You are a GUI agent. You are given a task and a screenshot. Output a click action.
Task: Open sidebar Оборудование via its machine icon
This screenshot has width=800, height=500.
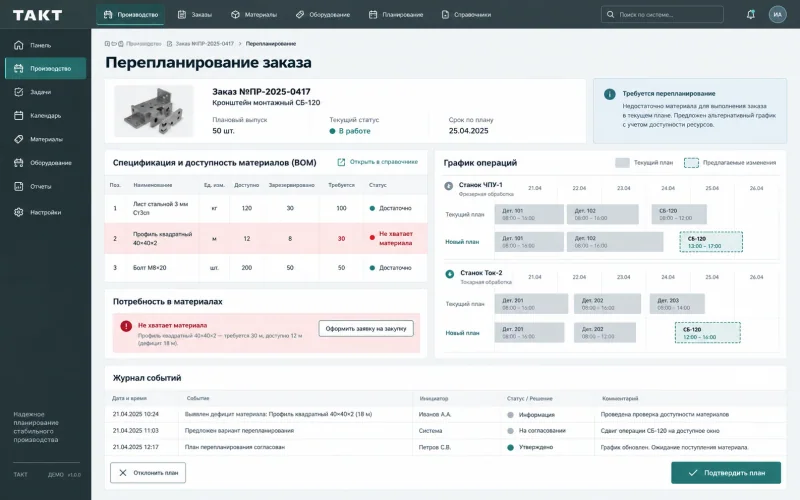tap(19, 163)
